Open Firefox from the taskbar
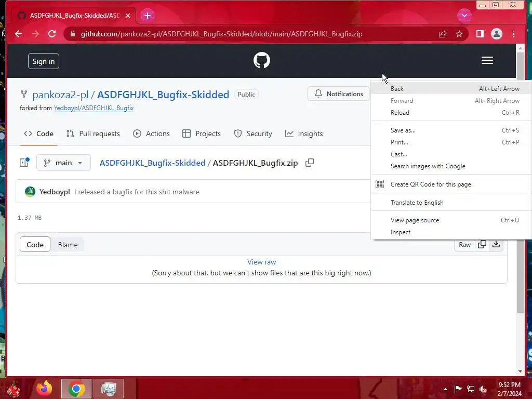 coord(45,389)
